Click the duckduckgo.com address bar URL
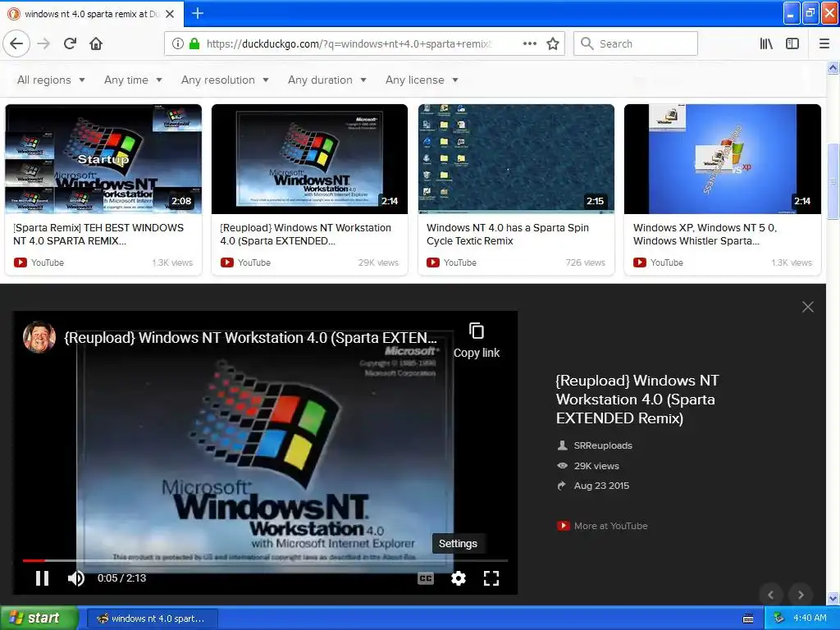The height and width of the screenshot is (630, 840). pyautogui.click(x=348, y=44)
